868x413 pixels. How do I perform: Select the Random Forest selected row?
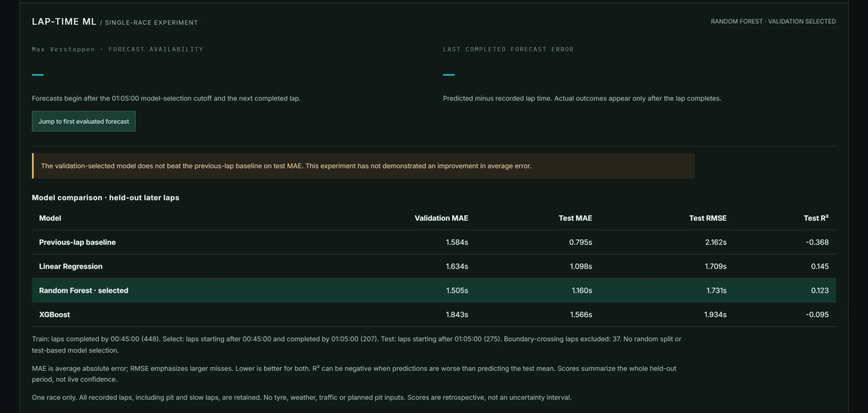click(x=434, y=291)
